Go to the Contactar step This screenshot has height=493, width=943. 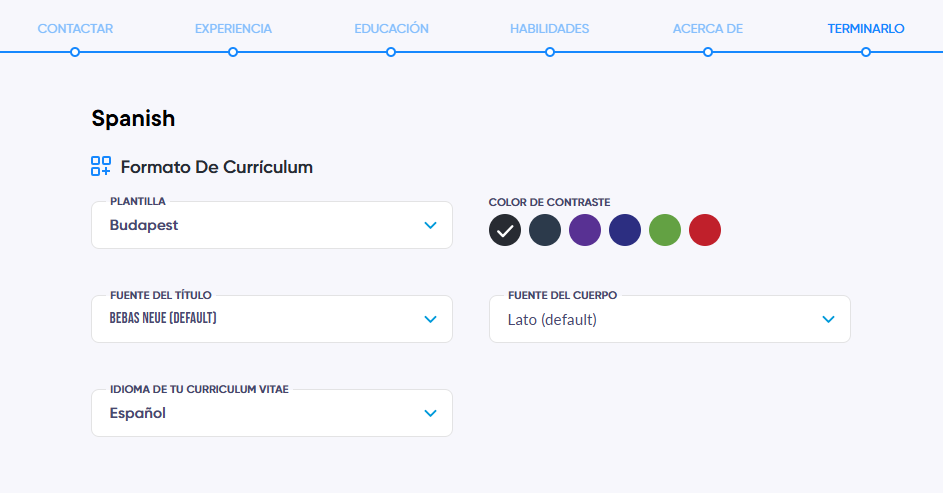[75, 28]
